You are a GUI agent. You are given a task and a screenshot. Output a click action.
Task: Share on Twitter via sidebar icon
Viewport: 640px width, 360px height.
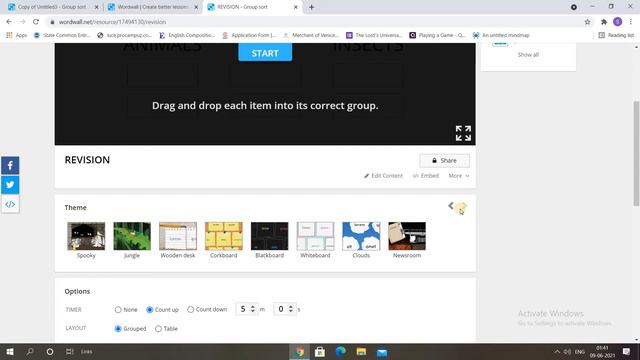click(x=10, y=185)
